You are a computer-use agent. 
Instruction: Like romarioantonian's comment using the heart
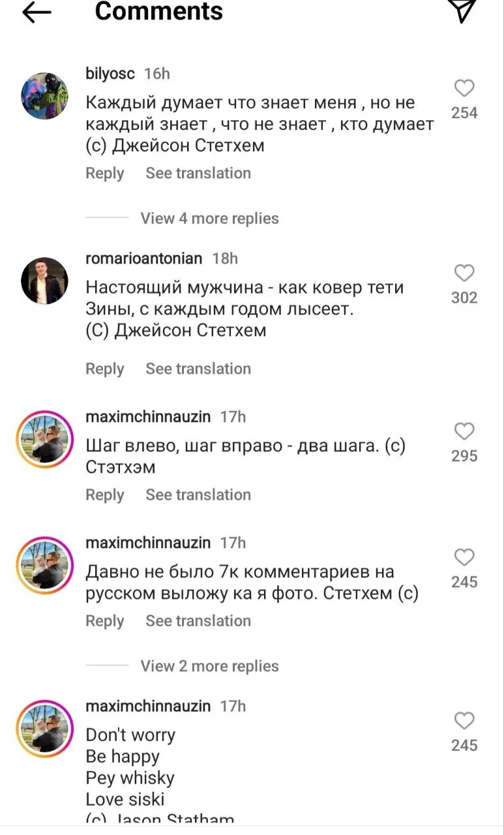(464, 272)
